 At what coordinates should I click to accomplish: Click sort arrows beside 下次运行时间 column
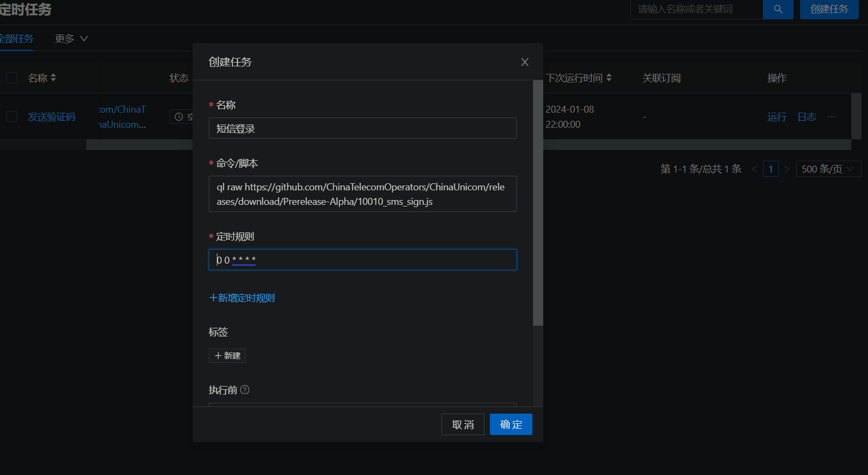pos(609,78)
